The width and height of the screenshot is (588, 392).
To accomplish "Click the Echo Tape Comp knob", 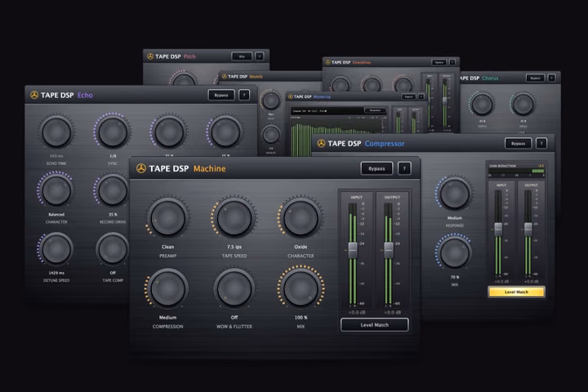I will [x=112, y=249].
